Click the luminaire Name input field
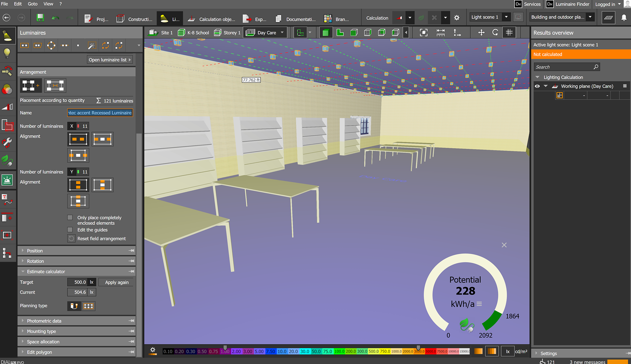The width and height of the screenshot is (631, 364). 100,113
